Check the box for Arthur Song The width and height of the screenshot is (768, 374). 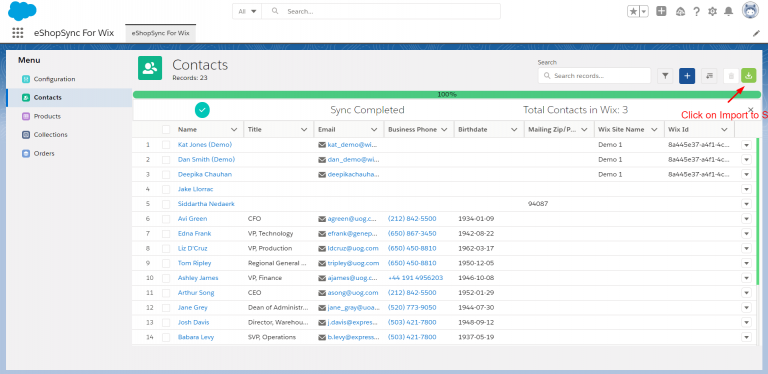167,293
